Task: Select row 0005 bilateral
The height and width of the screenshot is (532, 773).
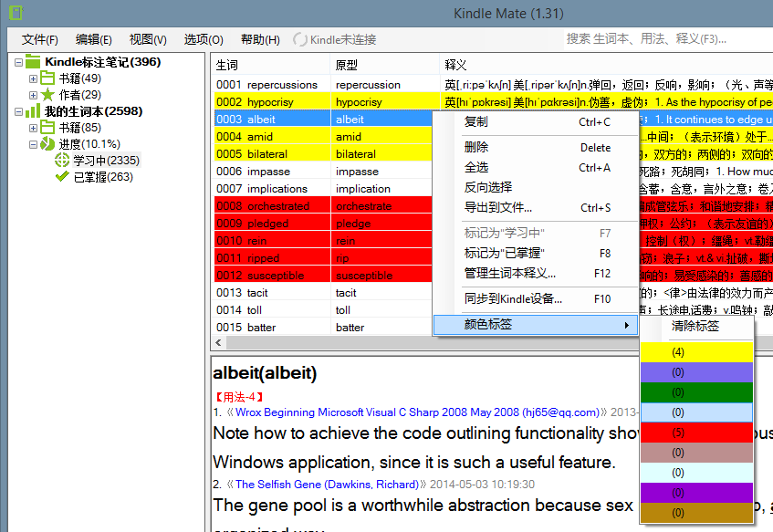Action: [x=323, y=154]
